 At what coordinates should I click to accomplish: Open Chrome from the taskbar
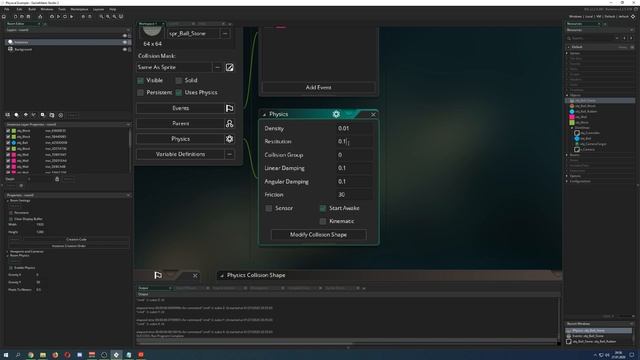pyautogui.click(x=30, y=355)
